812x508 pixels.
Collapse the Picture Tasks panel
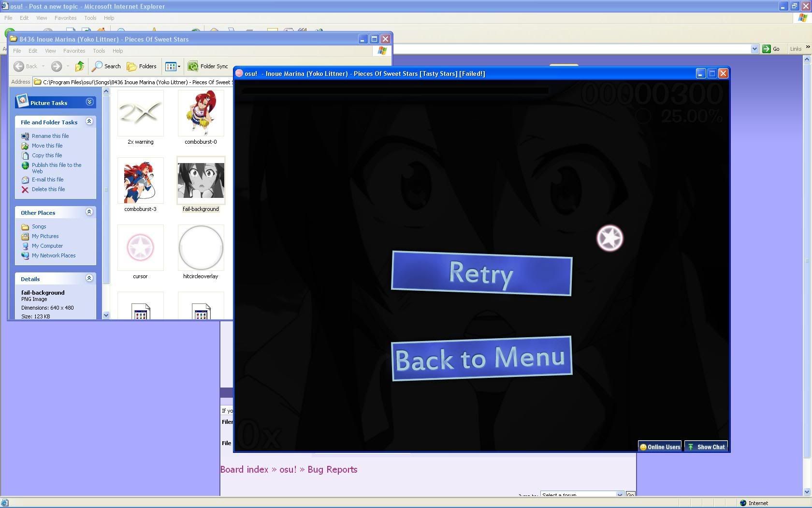[89, 102]
